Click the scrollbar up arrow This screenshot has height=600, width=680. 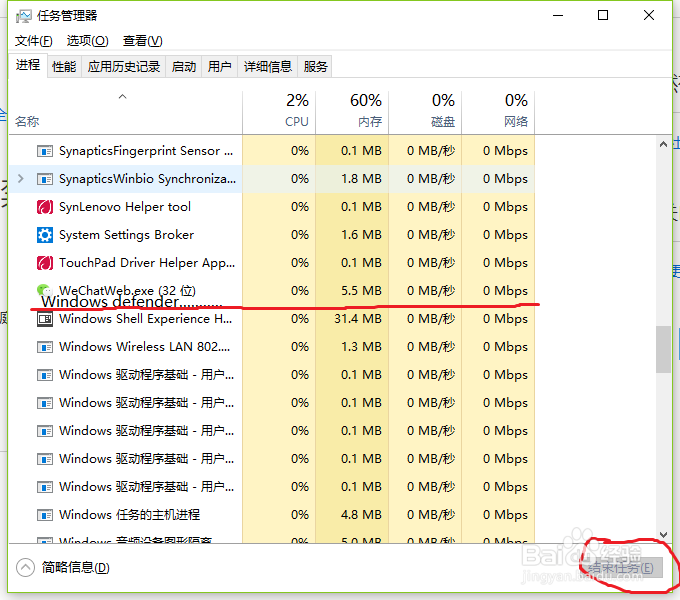[x=663, y=144]
